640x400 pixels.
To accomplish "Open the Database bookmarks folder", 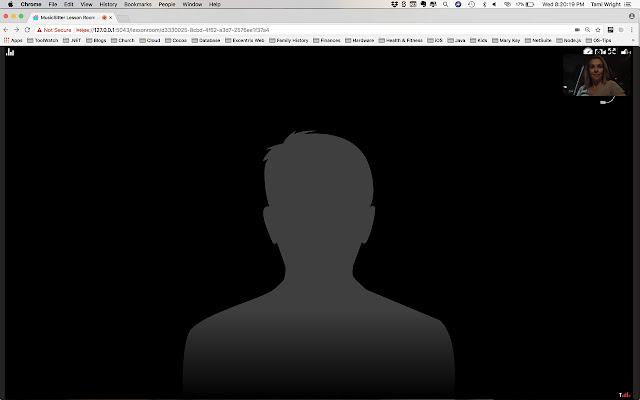I will coord(206,40).
